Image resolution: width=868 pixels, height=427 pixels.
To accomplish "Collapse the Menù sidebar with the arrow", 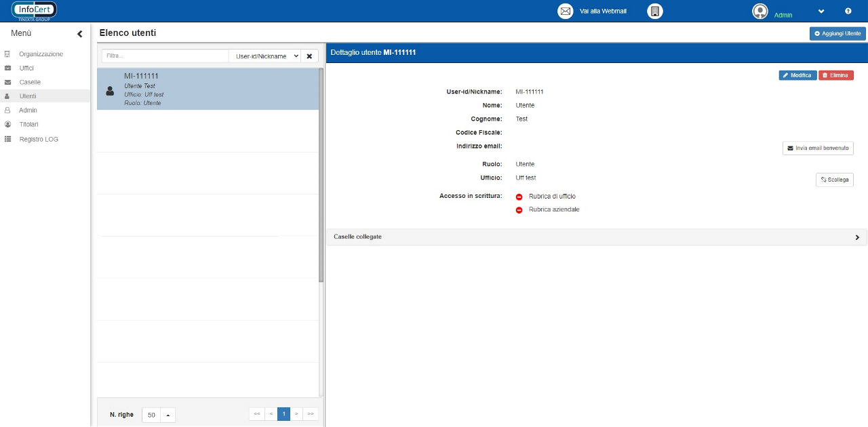I will point(79,34).
